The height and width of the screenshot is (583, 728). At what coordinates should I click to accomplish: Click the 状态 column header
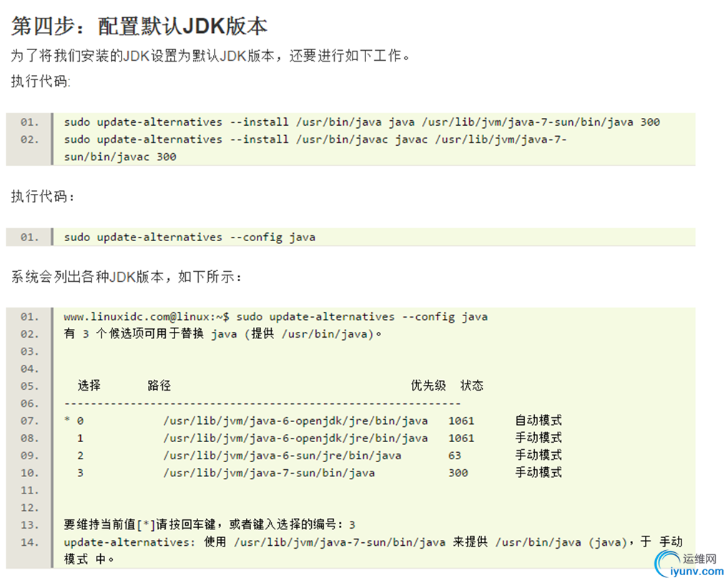(x=472, y=386)
